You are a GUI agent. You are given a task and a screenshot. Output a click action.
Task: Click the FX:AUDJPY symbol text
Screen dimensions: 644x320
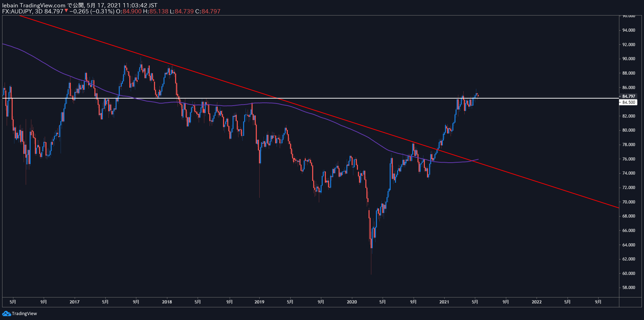pos(17,11)
